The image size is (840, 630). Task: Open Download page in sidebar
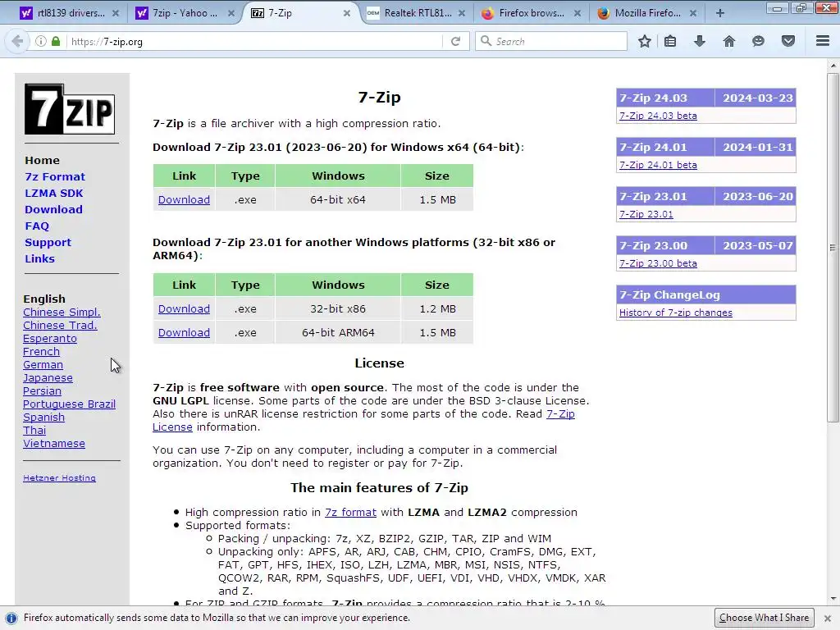[x=53, y=209]
